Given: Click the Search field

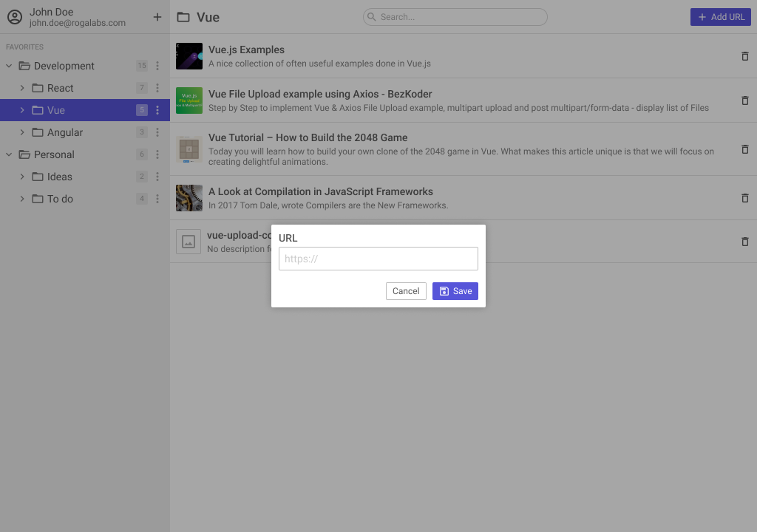Looking at the screenshot, I should click(455, 17).
